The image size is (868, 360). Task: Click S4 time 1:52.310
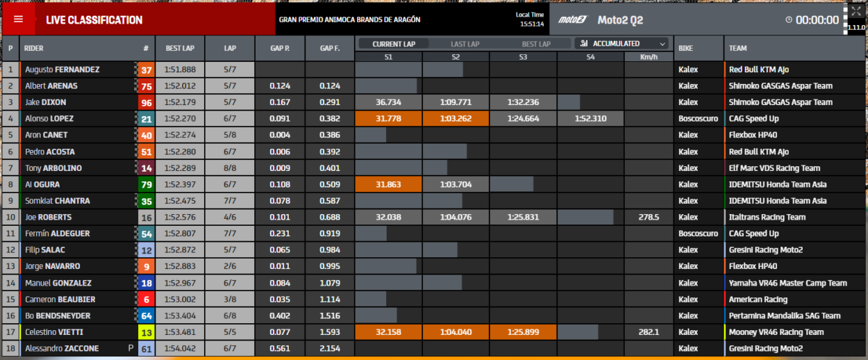coord(590,119)
